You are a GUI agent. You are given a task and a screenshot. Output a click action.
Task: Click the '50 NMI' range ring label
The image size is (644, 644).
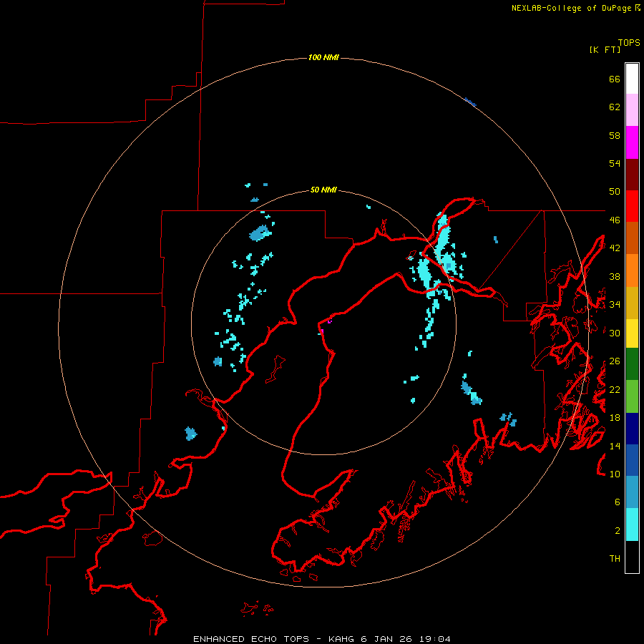[x=323, y=190]
